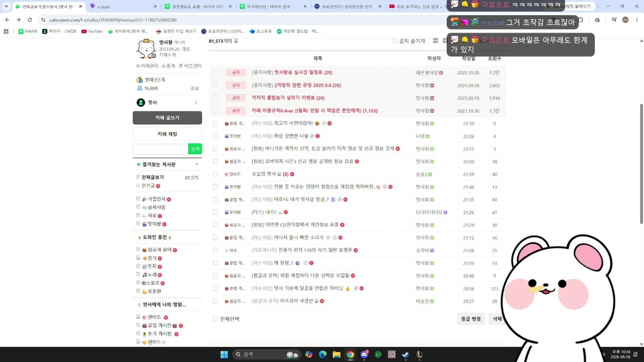Open the 오운완 board
644x362 pixels.
coord(154,291)
